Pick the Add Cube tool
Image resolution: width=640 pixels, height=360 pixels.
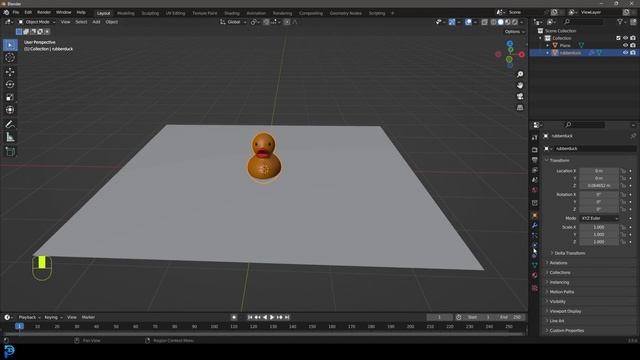(10, 152)
